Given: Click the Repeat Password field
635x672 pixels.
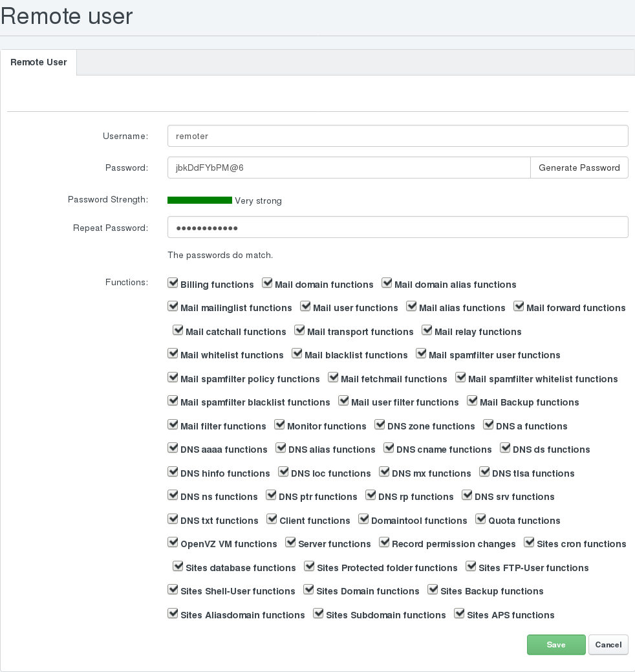Looking at the screenshot, I should pyautogui.click(x=398, y=227).
